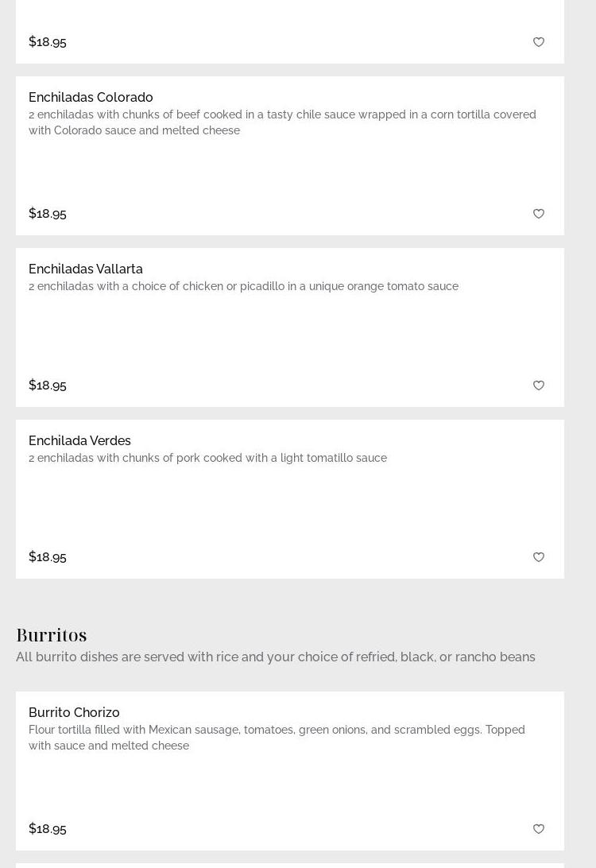Select the Enchilada Verdes tomatillo sauce description
Viewport: 596px width, 868px height.
click(207, 458)
